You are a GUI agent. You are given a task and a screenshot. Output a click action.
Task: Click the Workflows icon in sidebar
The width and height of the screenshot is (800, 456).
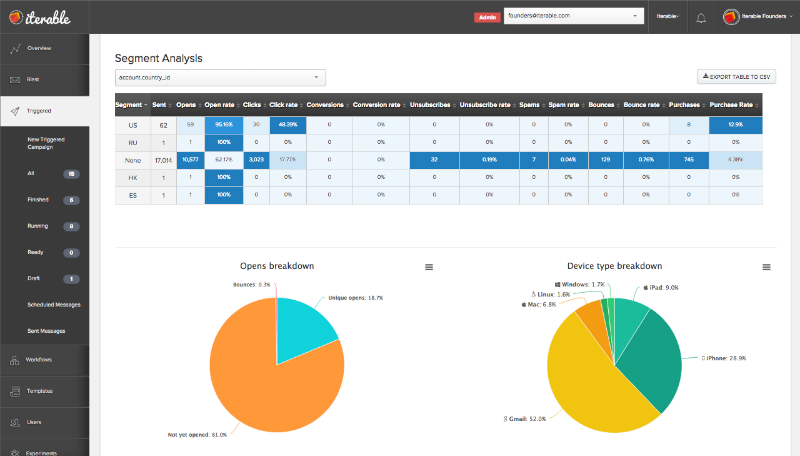click(x=14, y=360)
